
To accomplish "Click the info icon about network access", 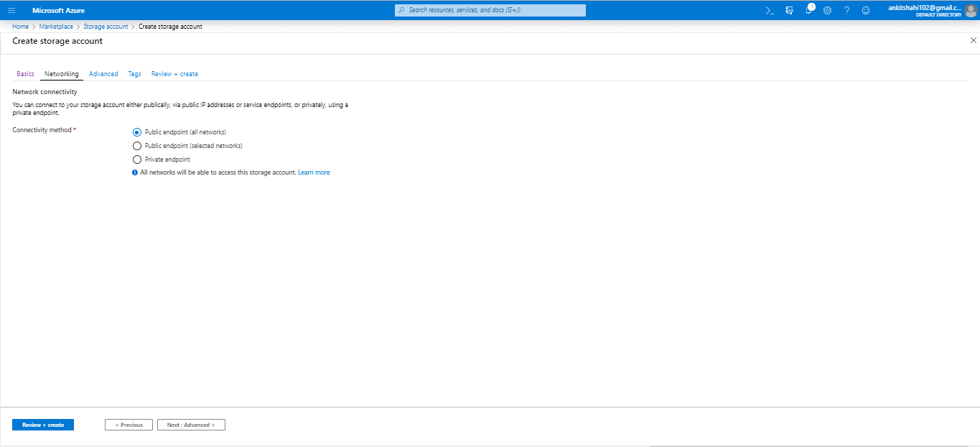I will tap(136, 172).
